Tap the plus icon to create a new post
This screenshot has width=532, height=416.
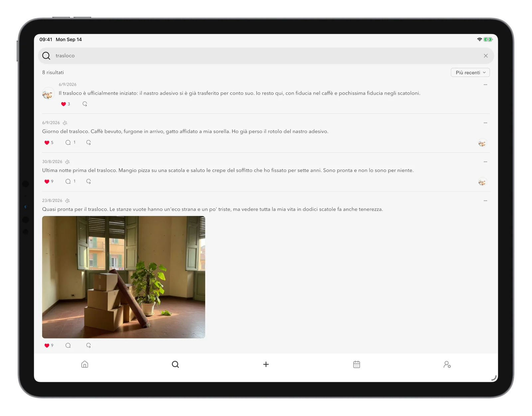click(x=266, y=364)
